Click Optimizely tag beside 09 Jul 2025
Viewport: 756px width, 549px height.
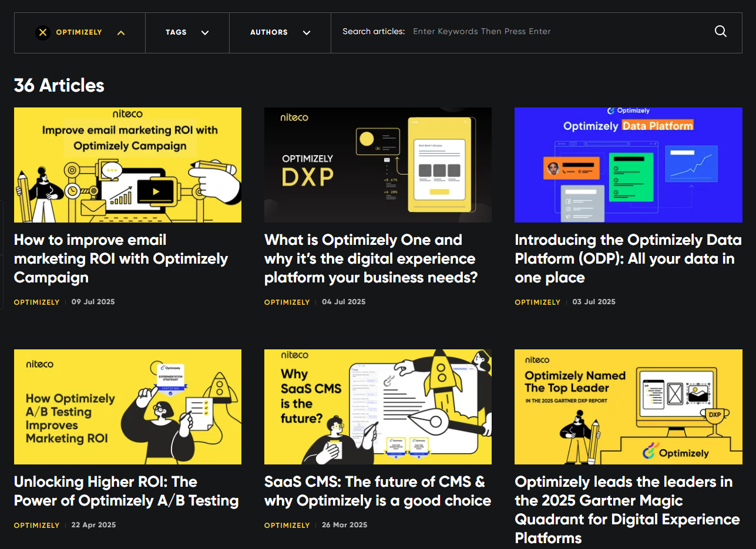[36, 302]
